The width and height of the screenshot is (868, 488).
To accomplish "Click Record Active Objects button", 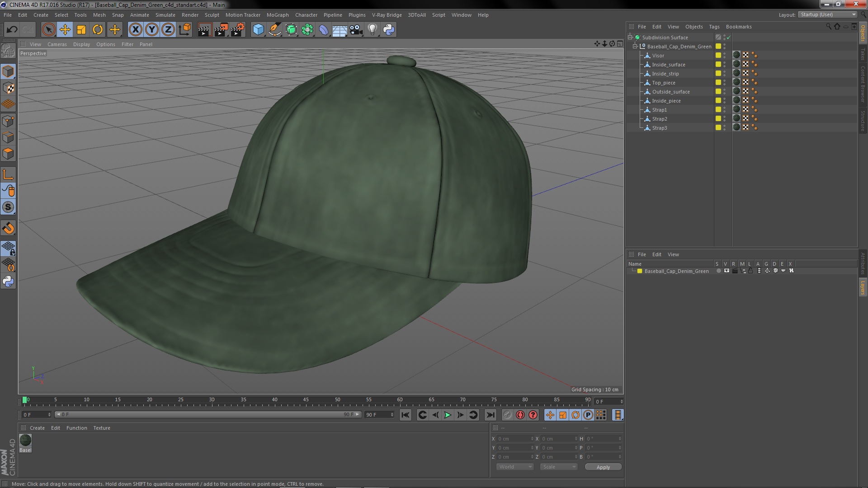I will (508, 415).
